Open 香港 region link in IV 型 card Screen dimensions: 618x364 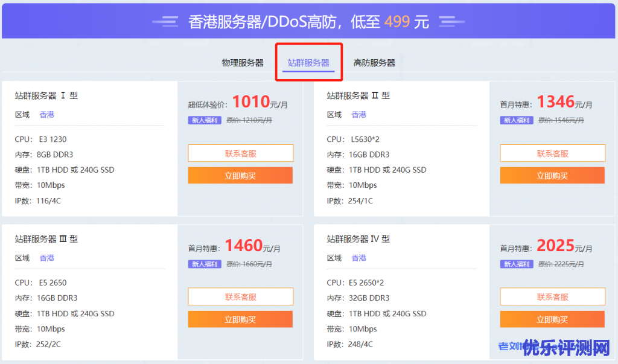pyautogui.click(x=359, y=258)
